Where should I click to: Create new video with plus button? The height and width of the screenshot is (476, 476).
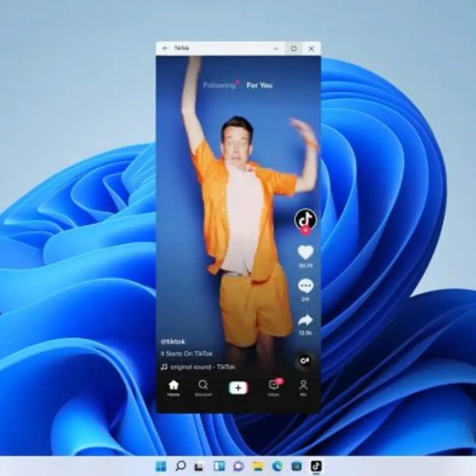(238, 388)
